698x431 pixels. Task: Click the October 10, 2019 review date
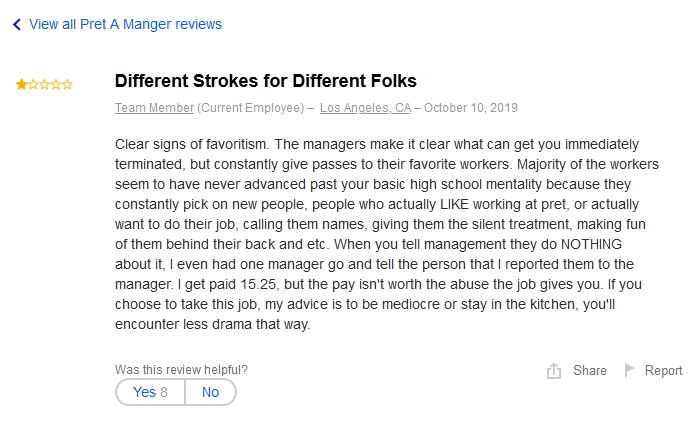point(470,108)
